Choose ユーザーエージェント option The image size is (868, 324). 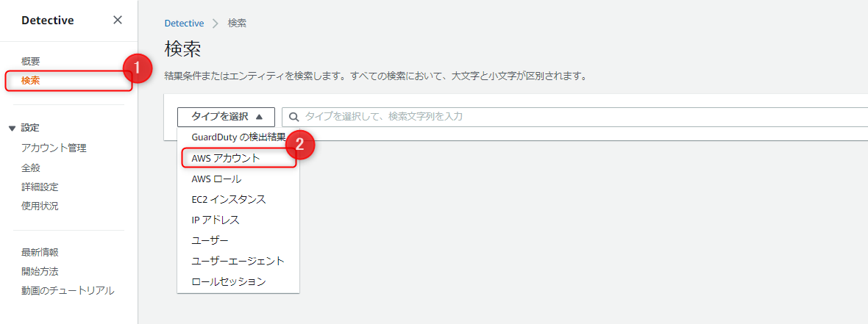click(238, 260)
